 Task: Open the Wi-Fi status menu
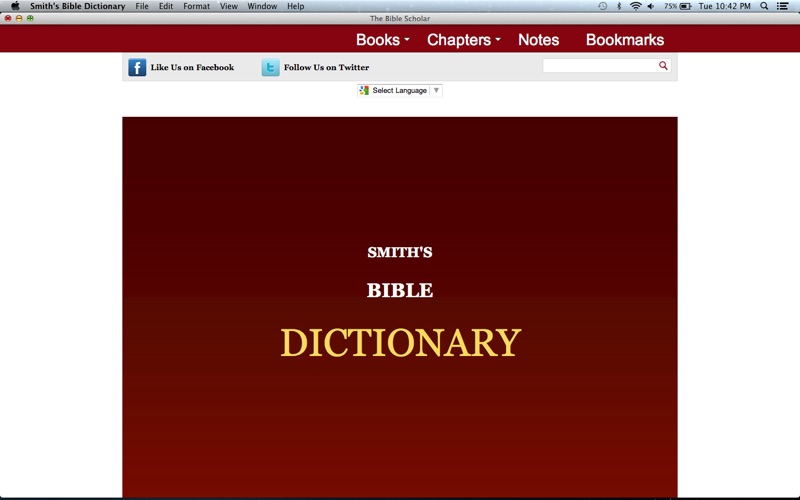[x=635, y=6]
